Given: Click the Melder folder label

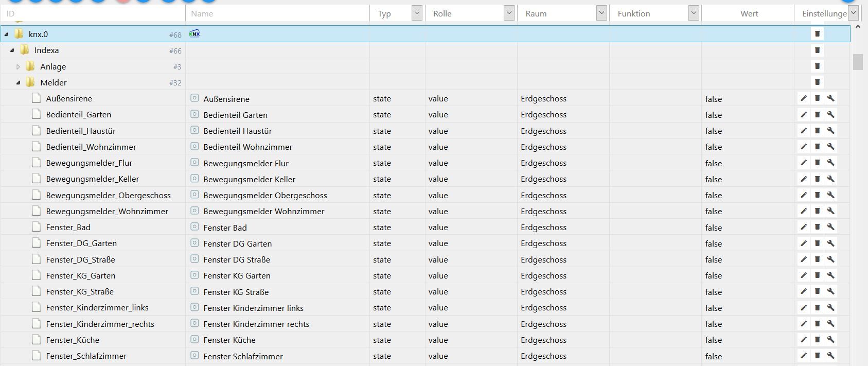Looking at the screenshot, I should click(54, 82).
